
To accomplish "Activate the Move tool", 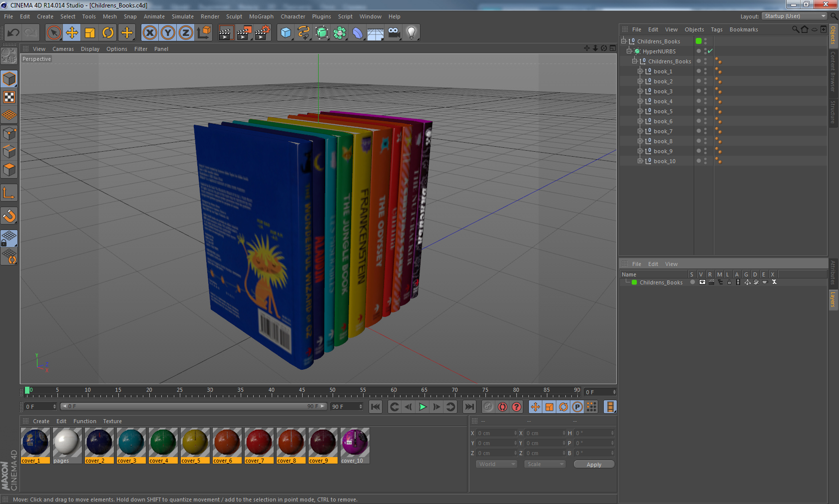I will [x=72, y=33].
